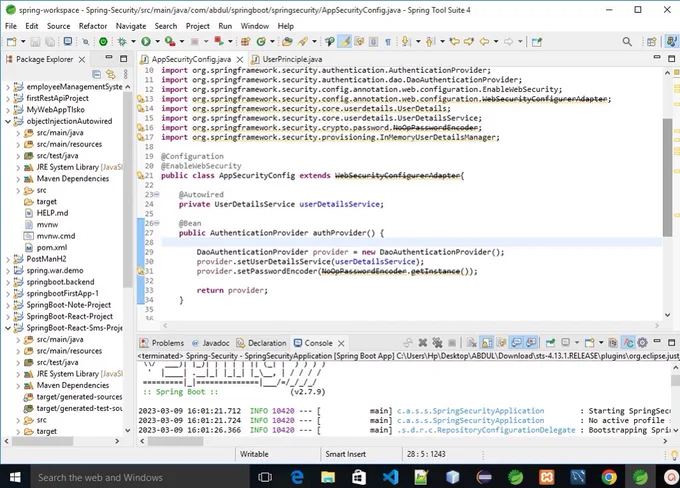Screen dimensions: 680x488
Task: Switch to the Declaration tab
Action: [262, 343]
